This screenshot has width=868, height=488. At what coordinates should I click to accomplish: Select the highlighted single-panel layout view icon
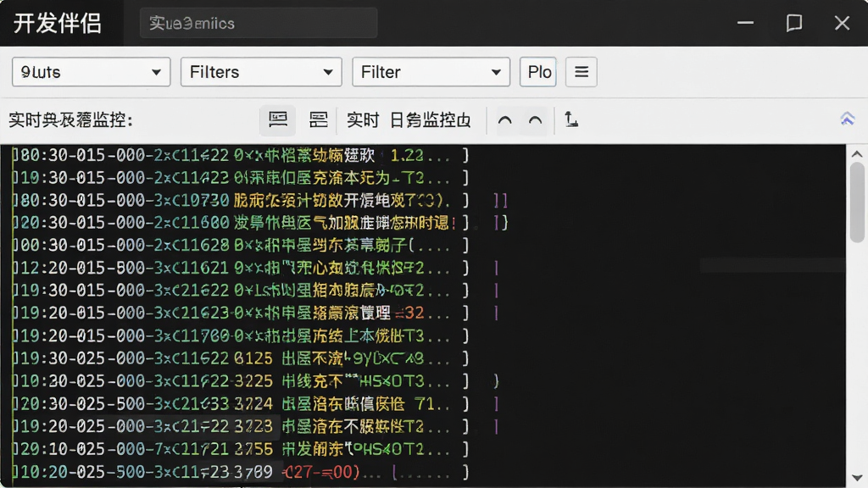(x=278, y=119)
